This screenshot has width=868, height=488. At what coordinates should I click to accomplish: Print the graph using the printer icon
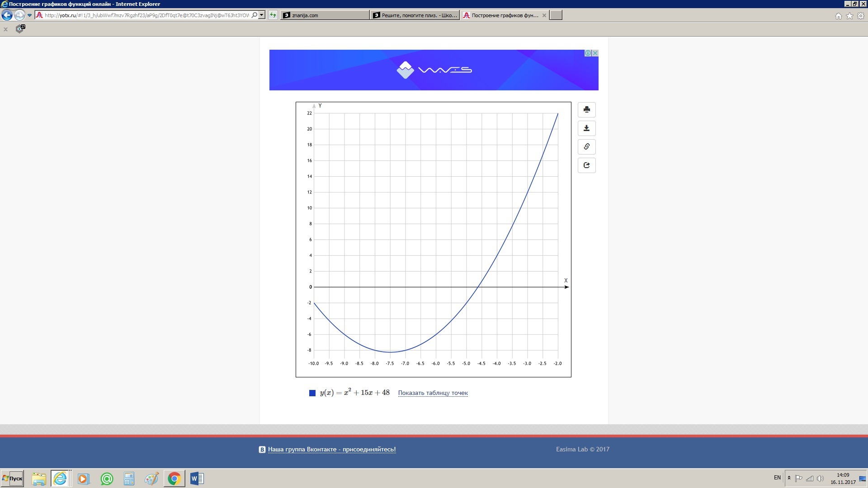tap(586, 109)
